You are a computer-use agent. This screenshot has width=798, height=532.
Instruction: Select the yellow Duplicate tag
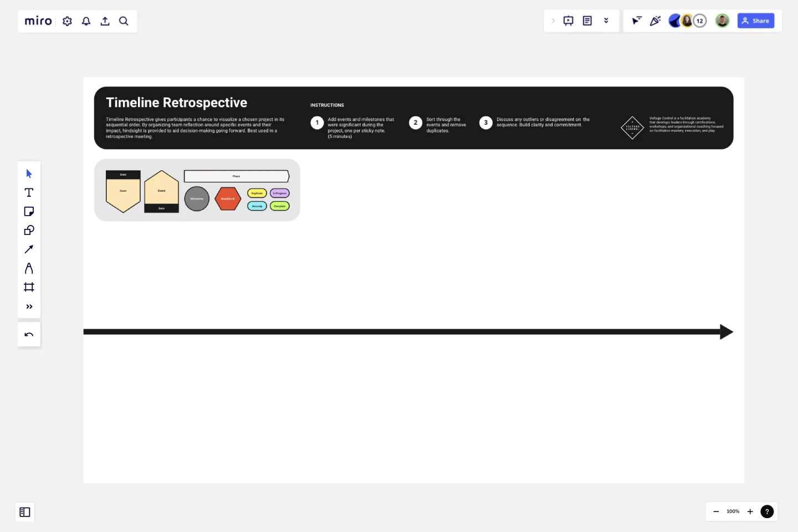(x=257, y=193)
